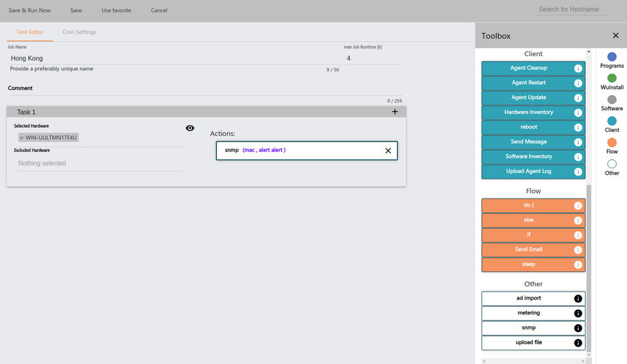This screenshot has height=364, width=627.
Task: Filter toolbox by Other category
Action: point(612,168)
